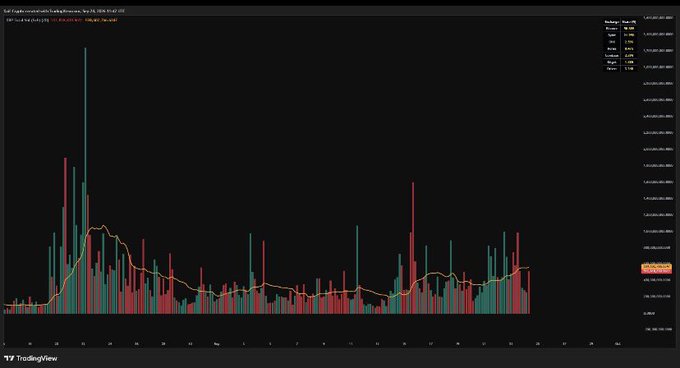Click the red price label on the value axis
The width and height of the screenshot is (680, 368).
[656, 270]
